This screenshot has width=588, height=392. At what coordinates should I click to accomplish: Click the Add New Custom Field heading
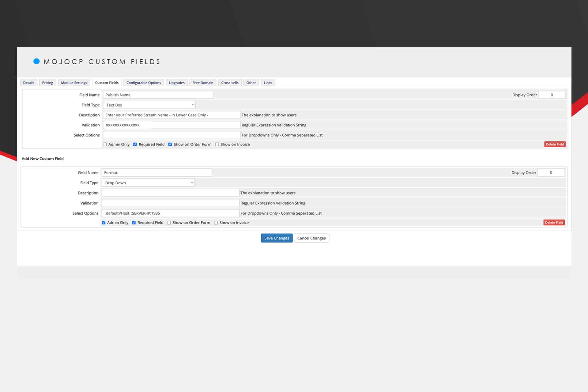pyautogui.click(x=43, y=159)
